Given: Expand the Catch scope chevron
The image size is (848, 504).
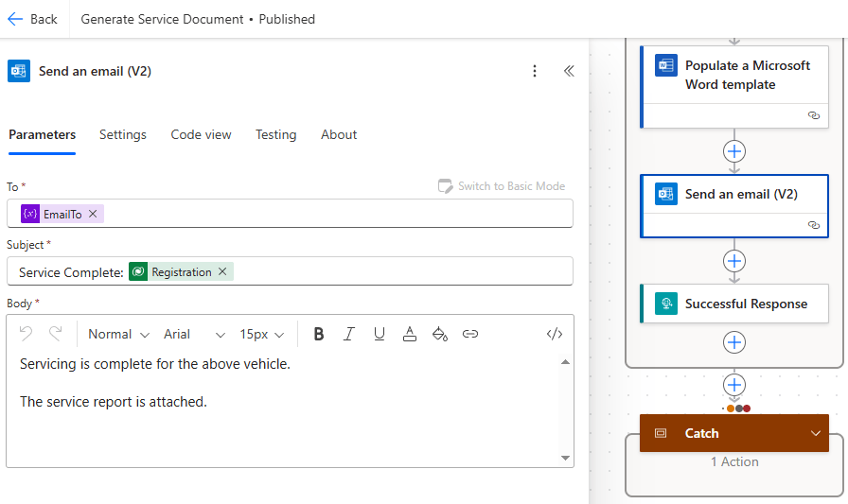Looking at the screenshot, I should 815,433.
